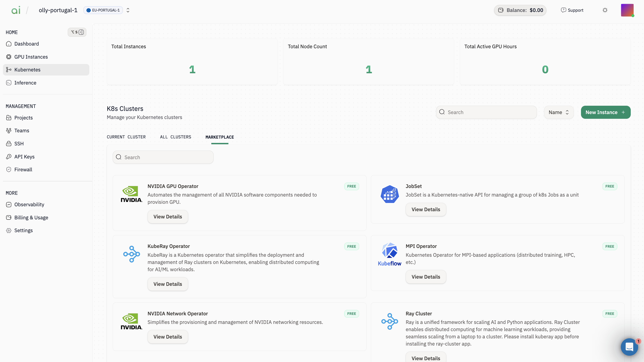
Task: Switch to the Current Cluster tab
Action: 126,137
